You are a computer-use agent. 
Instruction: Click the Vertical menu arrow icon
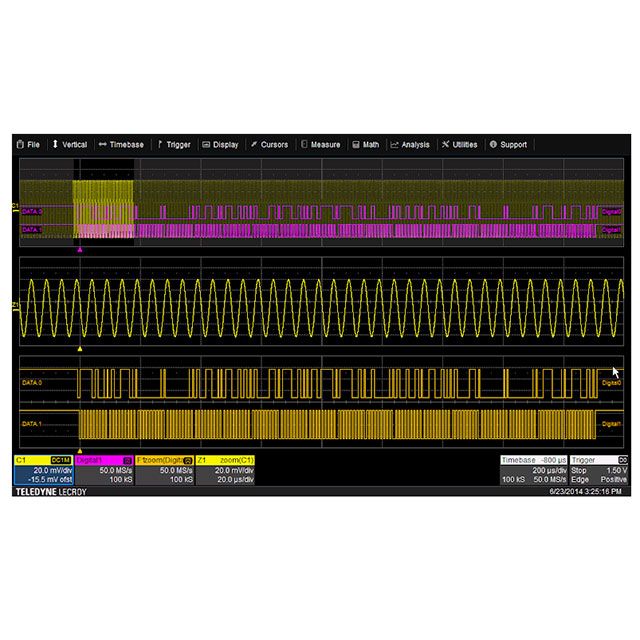point(56,144)
